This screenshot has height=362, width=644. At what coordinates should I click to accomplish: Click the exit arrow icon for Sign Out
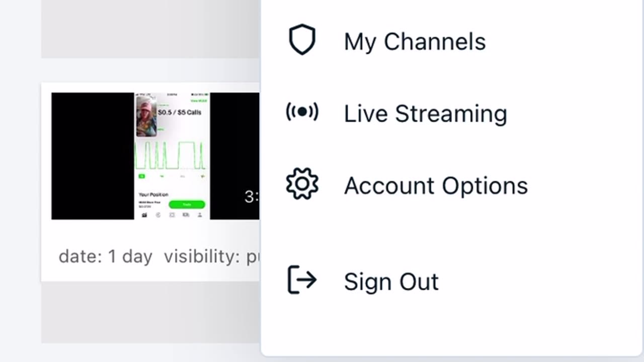tap(302, 280)
